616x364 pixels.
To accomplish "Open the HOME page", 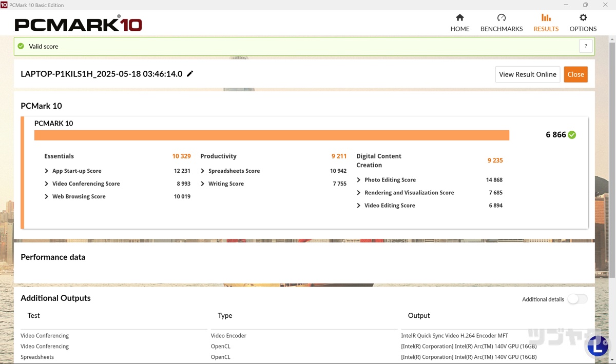I will coord(460,23).
